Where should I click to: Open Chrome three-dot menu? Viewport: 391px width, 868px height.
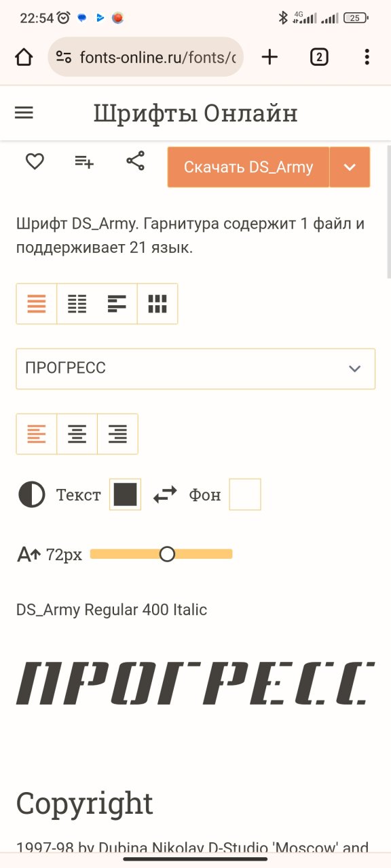coord(367,57)
